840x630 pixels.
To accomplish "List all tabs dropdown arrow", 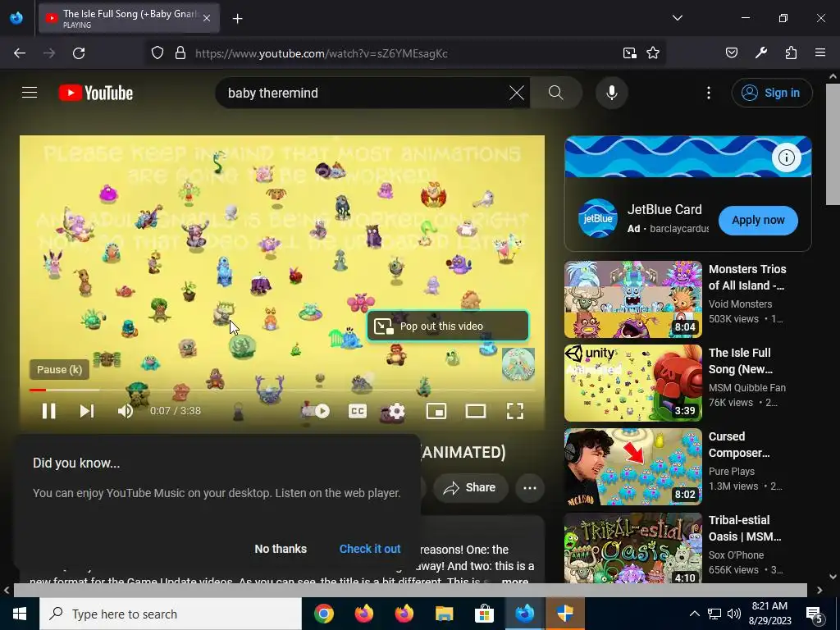I will pos(677,18).
